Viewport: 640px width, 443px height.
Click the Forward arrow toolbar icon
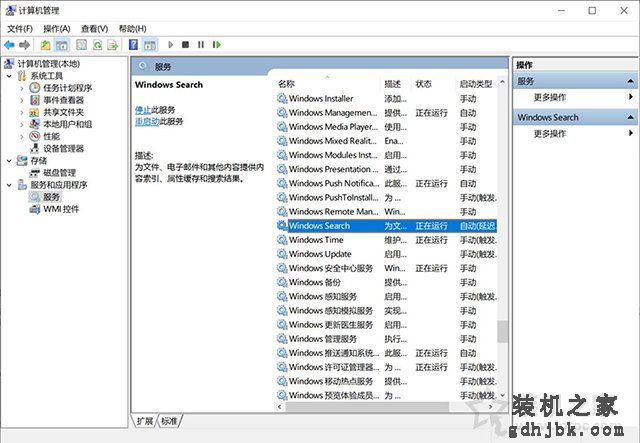24,45
